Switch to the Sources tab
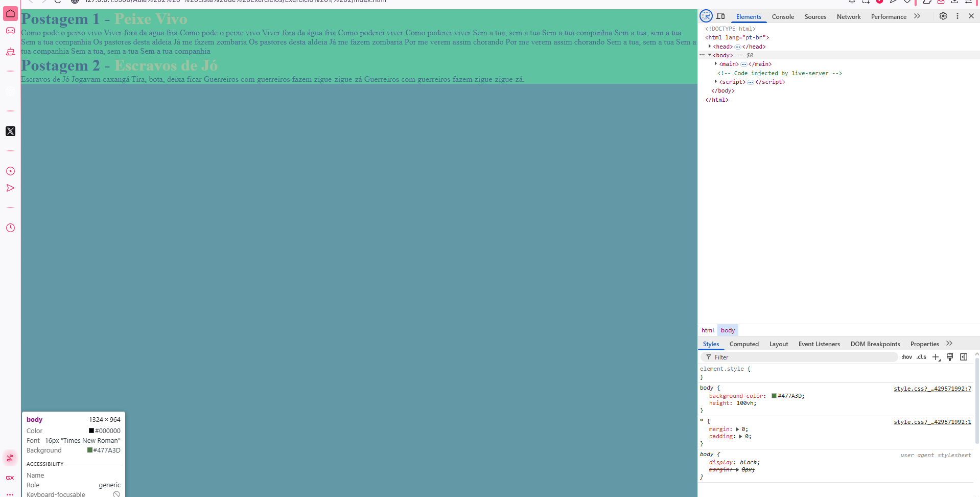 pos(815,16)
